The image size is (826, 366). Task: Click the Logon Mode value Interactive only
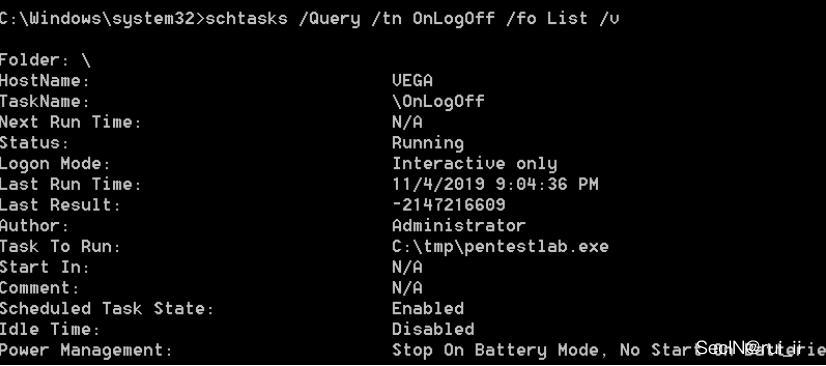(x=475, y=164)
